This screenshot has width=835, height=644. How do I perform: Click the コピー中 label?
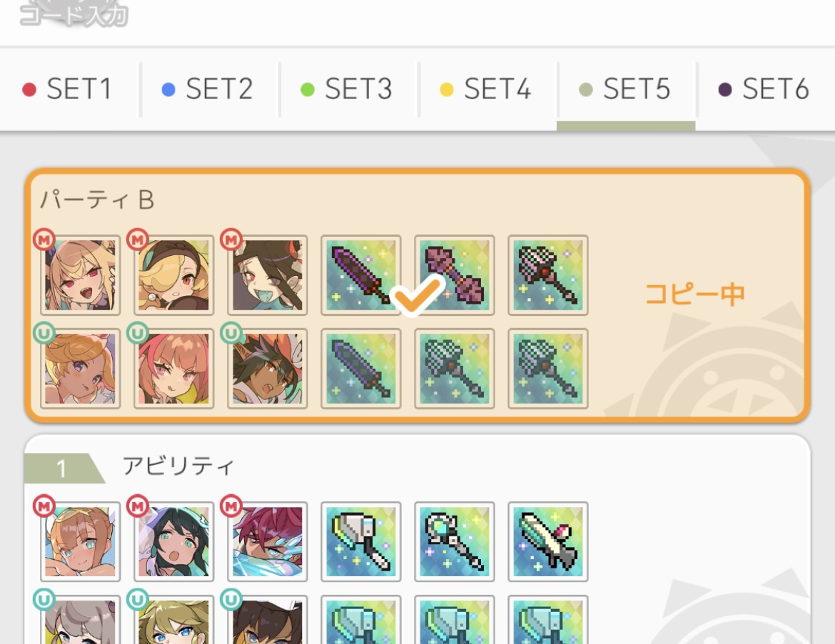(x=694, y=294)
